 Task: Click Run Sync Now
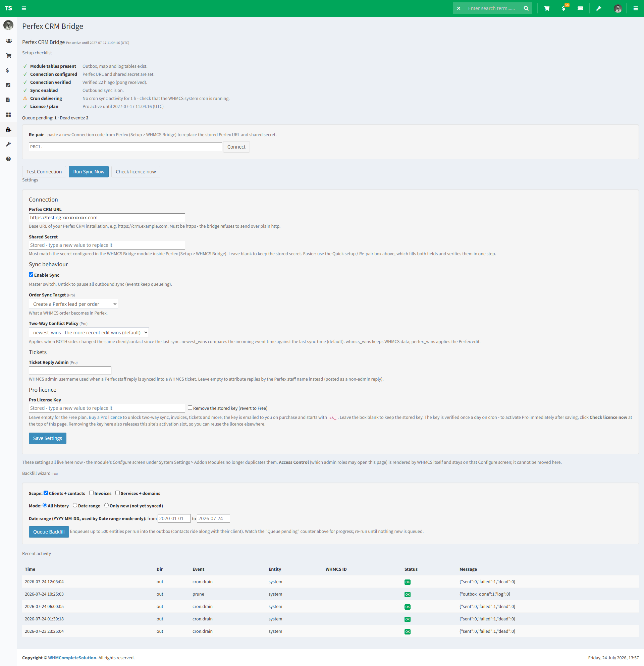pos(89,172)
